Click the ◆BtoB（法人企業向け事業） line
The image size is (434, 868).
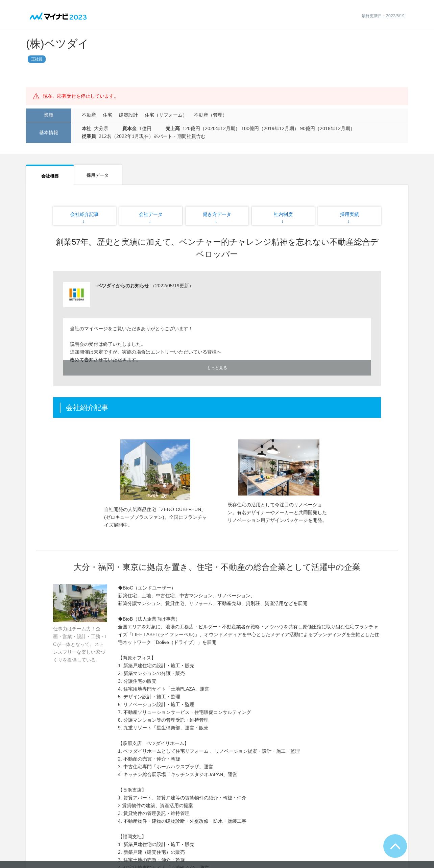149,619
